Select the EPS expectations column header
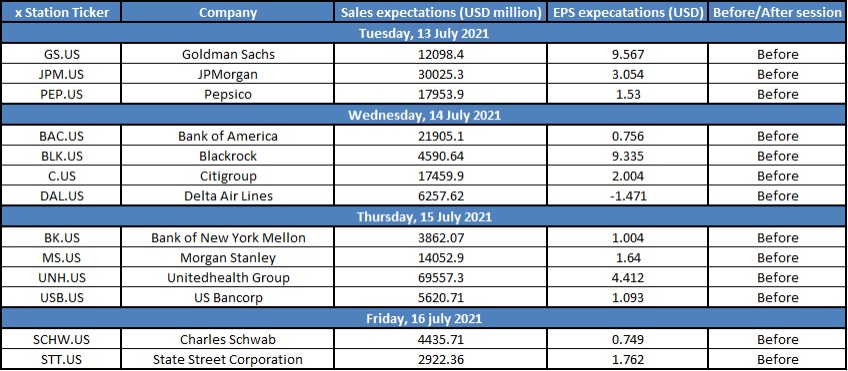This screenshot has width=848, height=371. (627, 12)
